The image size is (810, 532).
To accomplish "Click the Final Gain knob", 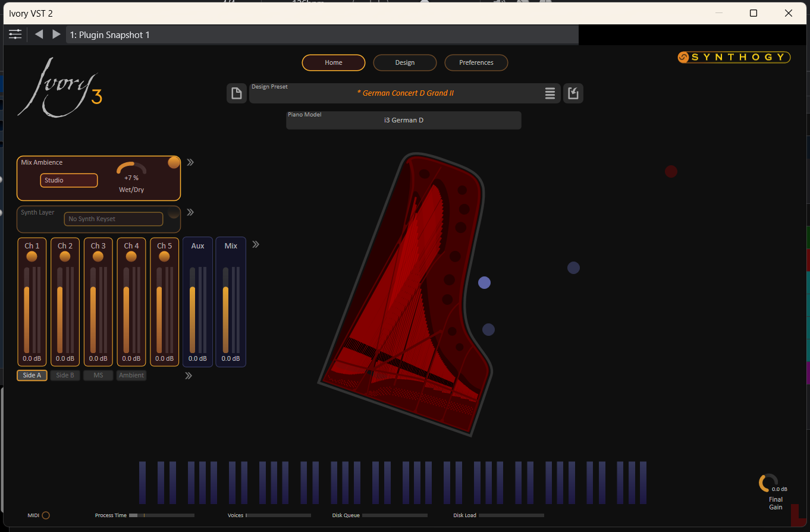I will point(768,483).
